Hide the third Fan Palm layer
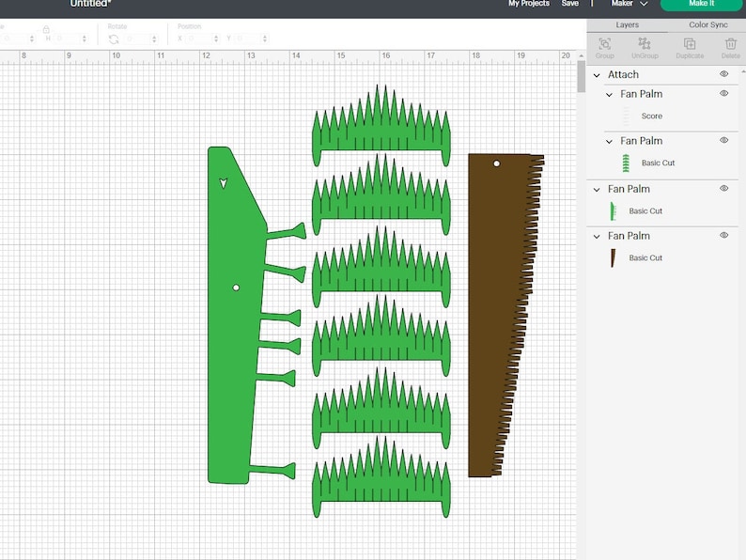Image resolution: width=746 pixels, height=560 pixels. pyautogui.click(x=724, y=188)
